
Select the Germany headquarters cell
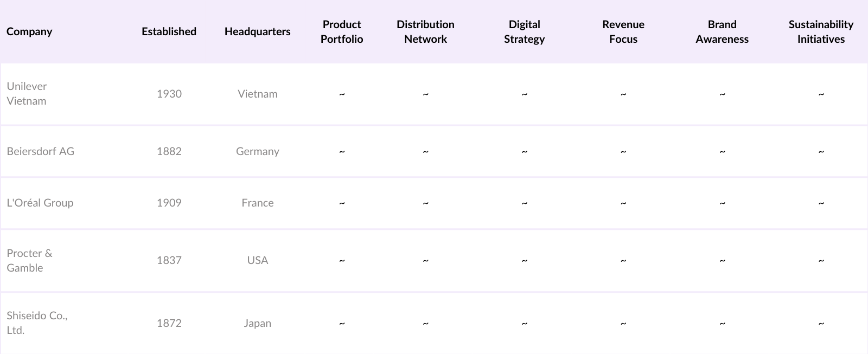pyautogui.click(x=257, y=151)
